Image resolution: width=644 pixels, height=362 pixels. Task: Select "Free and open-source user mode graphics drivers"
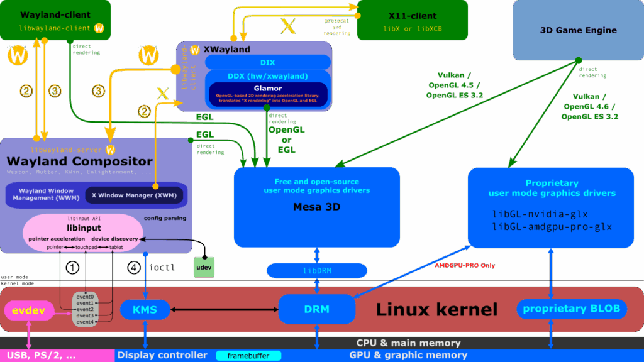317,186
